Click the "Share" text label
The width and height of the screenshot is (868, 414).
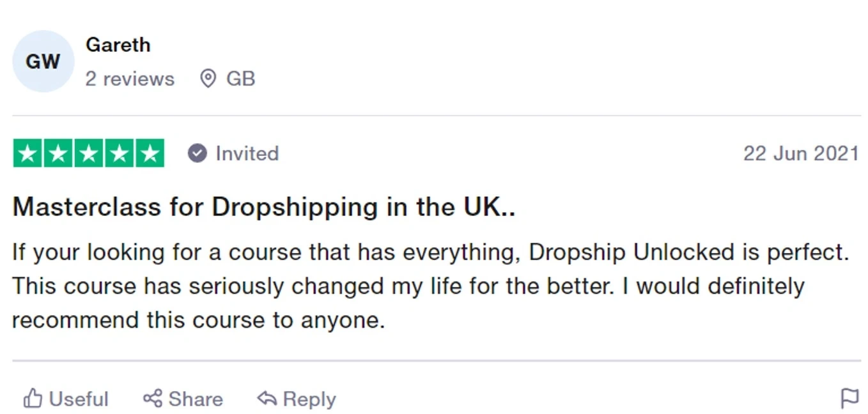(196, 399)
